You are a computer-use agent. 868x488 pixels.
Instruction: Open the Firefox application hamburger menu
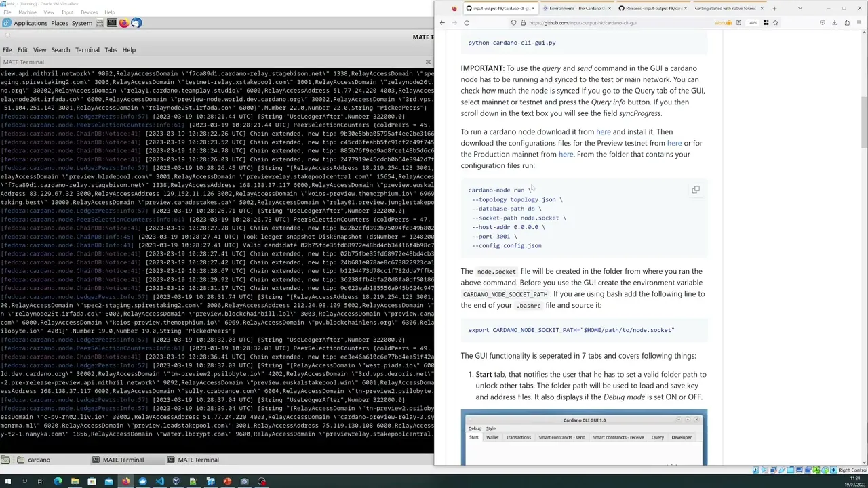point(860,22)
